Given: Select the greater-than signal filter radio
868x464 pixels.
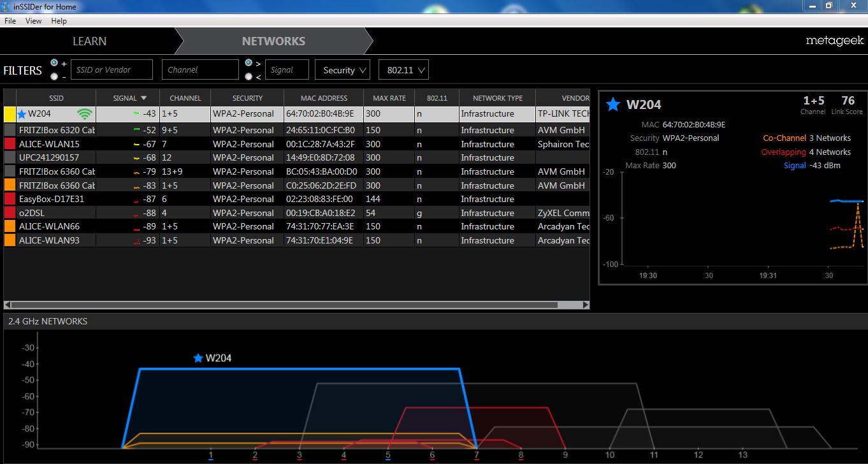Looking at the screenshot, I should pyautogui.click(x=249, y=63).
